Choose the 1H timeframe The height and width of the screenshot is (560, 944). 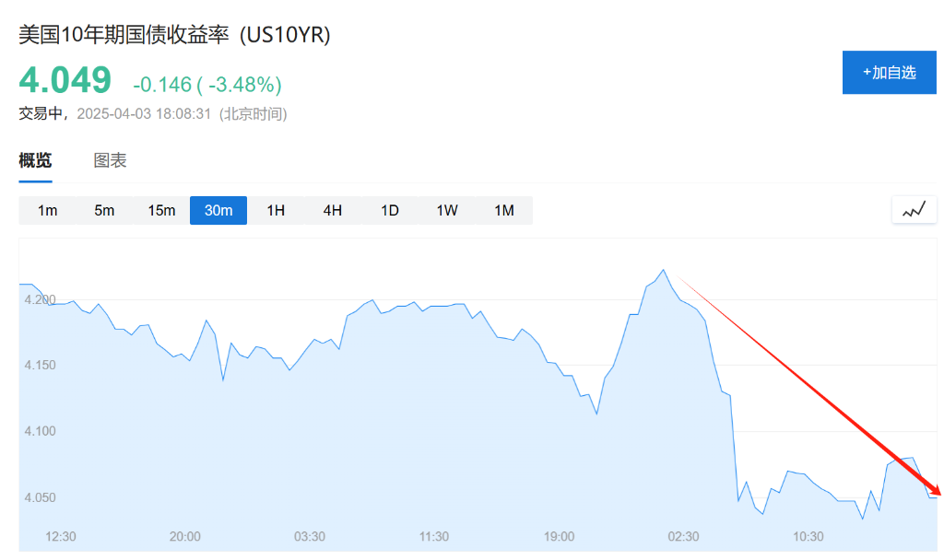click(x=276, y=210)
